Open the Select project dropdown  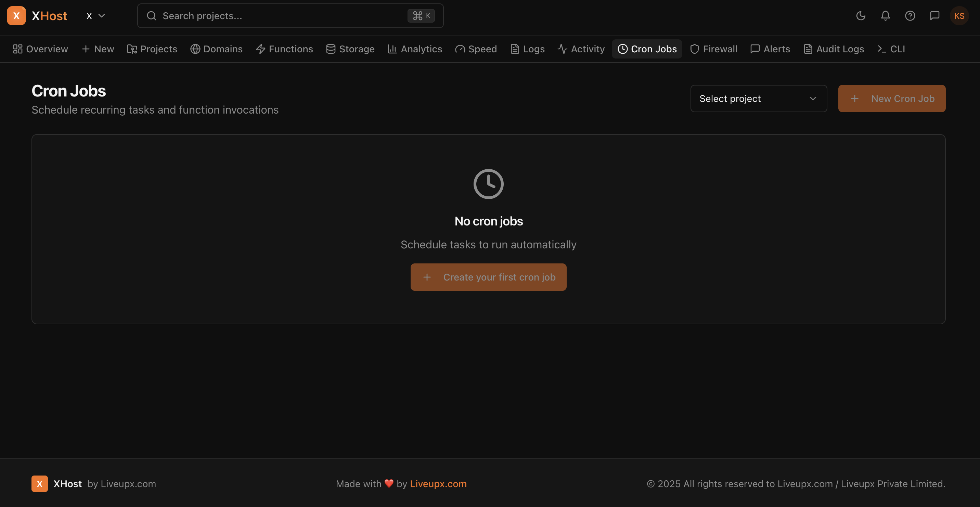click(x=758, y=98)
